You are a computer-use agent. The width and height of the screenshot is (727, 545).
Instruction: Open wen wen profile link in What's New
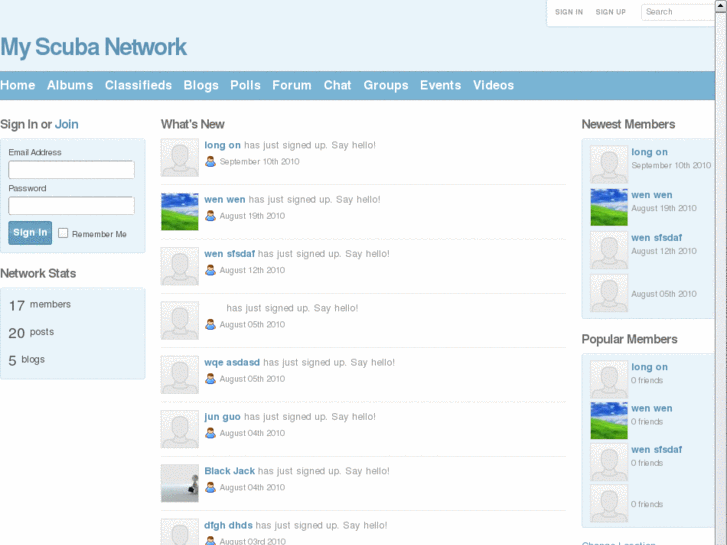225,199
